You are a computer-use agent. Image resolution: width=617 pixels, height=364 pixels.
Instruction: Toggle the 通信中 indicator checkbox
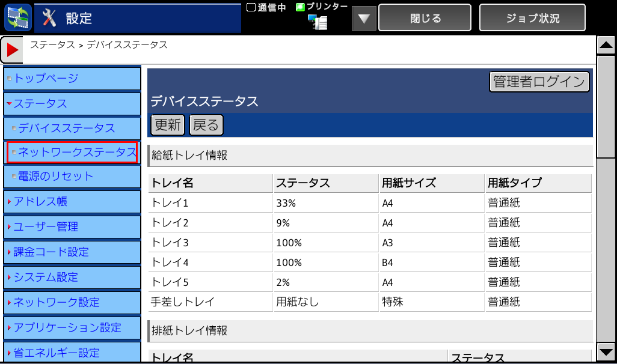point(251,8)
